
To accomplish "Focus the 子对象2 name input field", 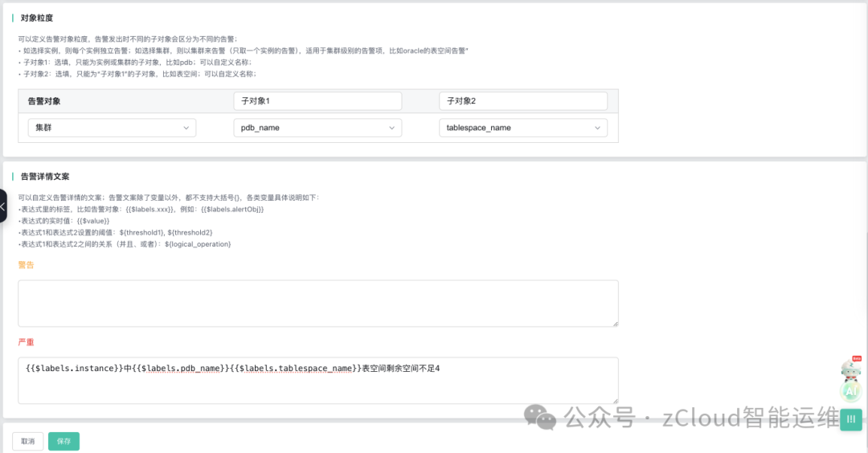I will tap(522, 101).
